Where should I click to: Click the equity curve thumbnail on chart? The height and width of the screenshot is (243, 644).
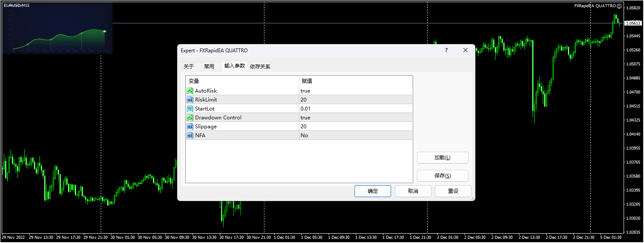(x=57, y=28)
